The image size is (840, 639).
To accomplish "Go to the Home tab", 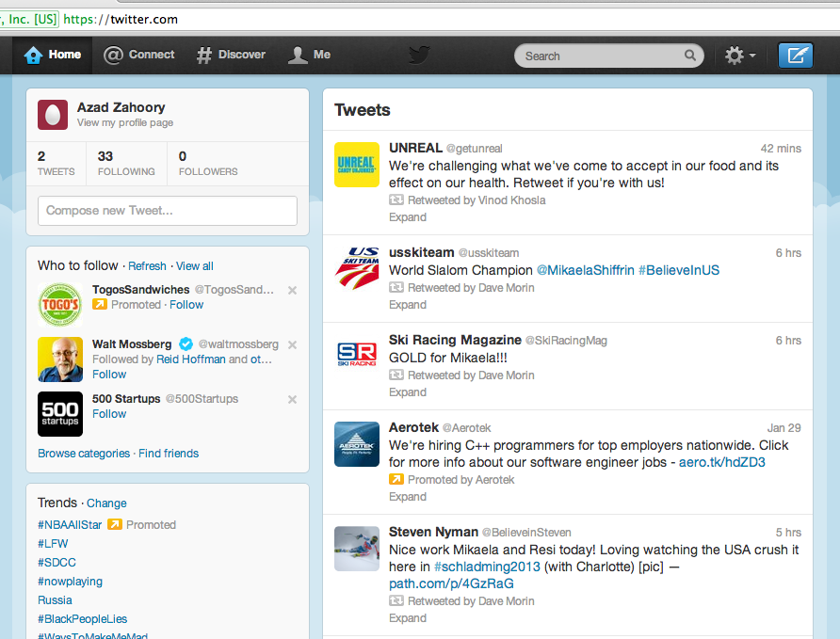I will point(53,55).
